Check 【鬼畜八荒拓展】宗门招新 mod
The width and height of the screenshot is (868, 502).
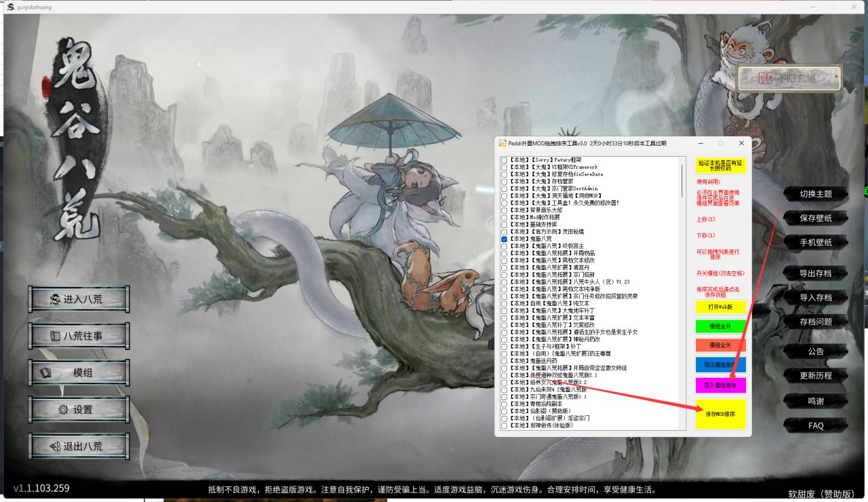pos(505,275)
